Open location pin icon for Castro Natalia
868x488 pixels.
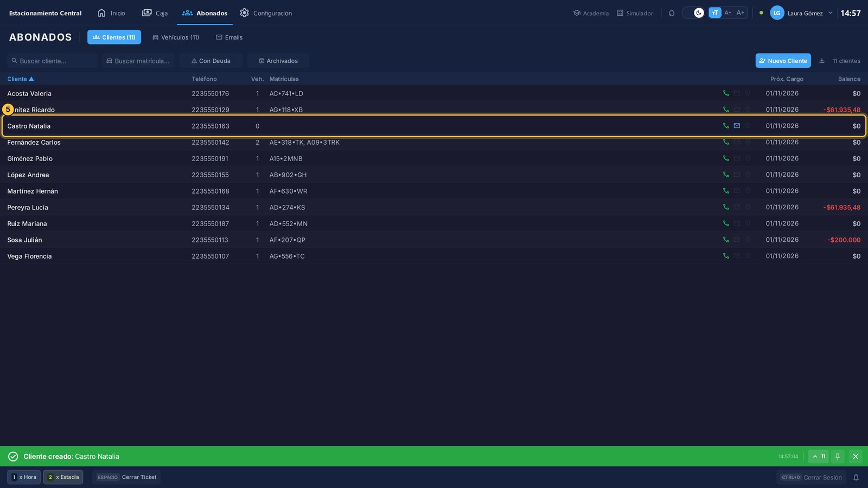pyautogui.click(x=748, y=126)
